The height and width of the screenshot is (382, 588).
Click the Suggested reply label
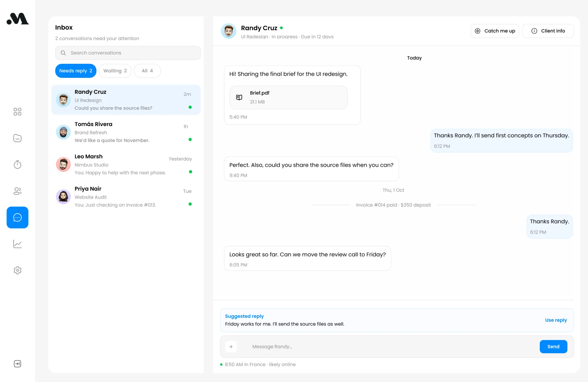pos(244,316)
